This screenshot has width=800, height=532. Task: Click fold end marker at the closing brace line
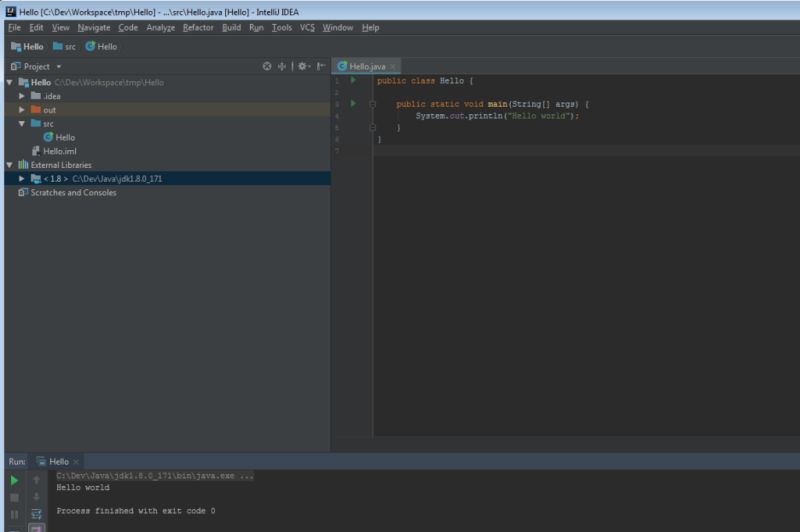point(372,128)
